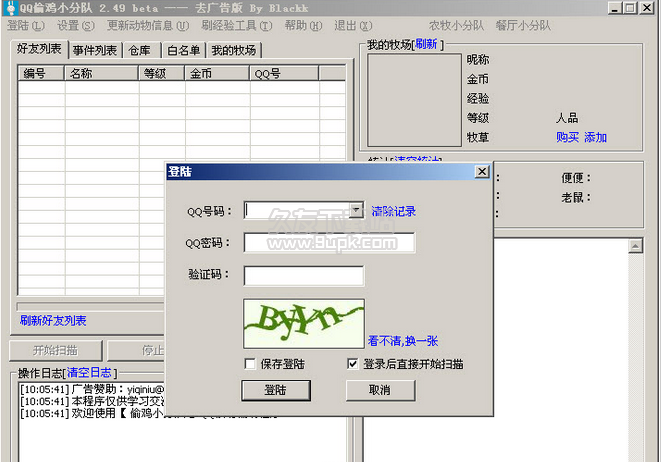Open the 设置(S) menu
661x462 pixels.
coord(76,26)
